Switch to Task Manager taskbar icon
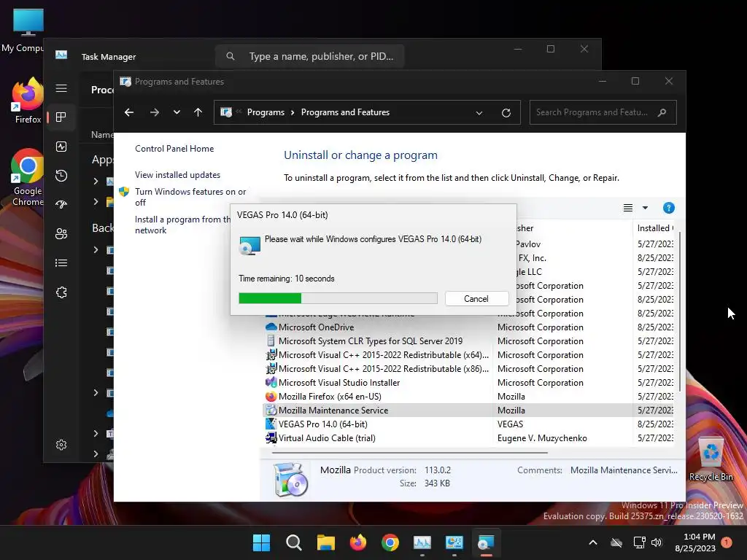The height and width of the screenshot is (560, 747). [x=422, y=542]
